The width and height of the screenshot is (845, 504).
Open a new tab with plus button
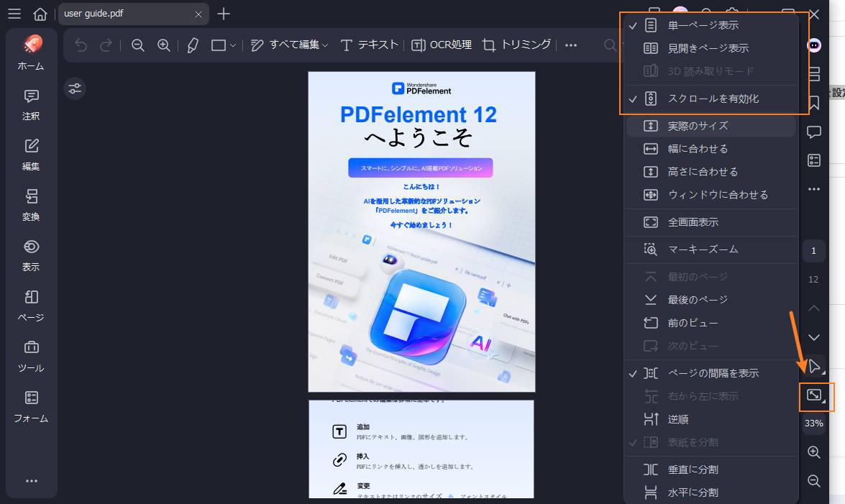point(225,13)
